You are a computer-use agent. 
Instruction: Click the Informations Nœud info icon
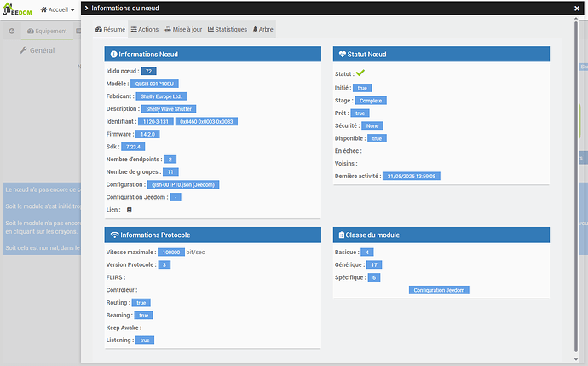(x=113, y=54)
